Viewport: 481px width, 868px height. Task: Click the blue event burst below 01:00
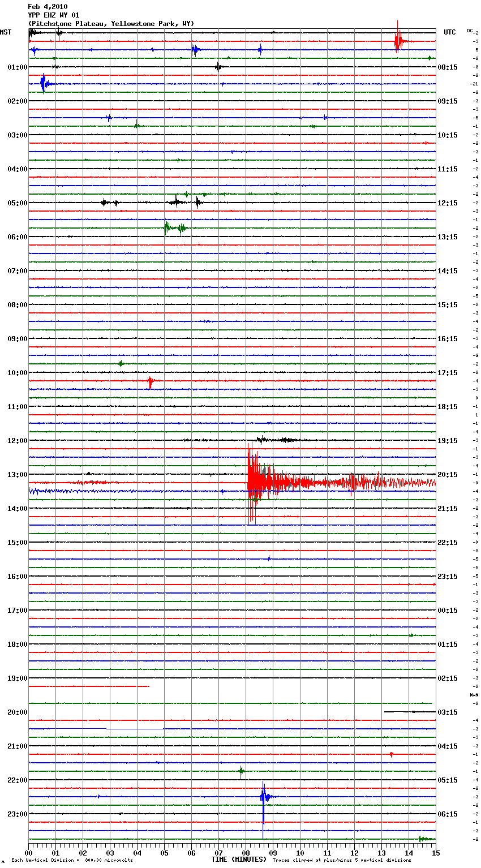tap(44, 84)
